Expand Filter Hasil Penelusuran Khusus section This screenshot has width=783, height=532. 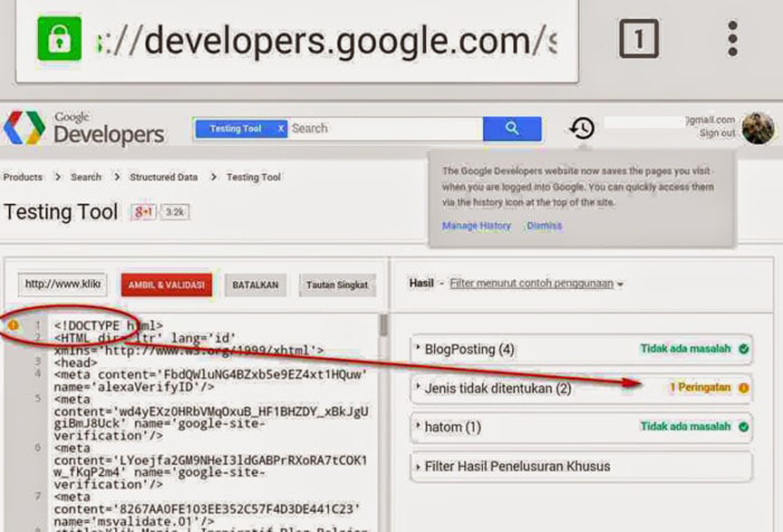point(581,467)
